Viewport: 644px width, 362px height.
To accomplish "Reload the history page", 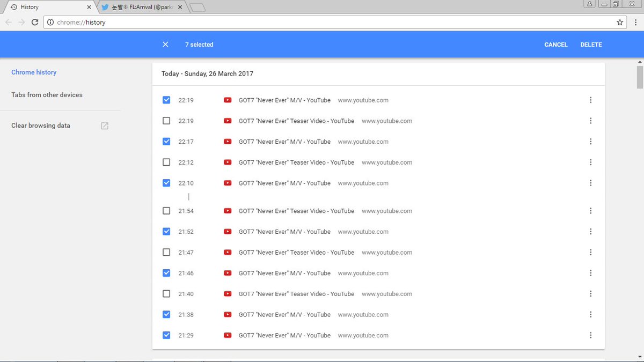I will pyautogui.click(x=35, y=22).
